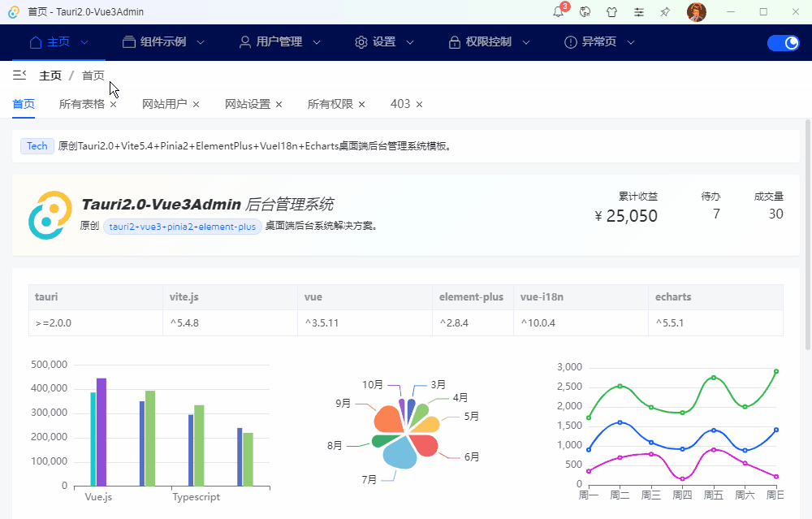Expand the 主页 menu chevron
Image resolution: width=812 pixels, height=519 pixels.
pos(84,42)
